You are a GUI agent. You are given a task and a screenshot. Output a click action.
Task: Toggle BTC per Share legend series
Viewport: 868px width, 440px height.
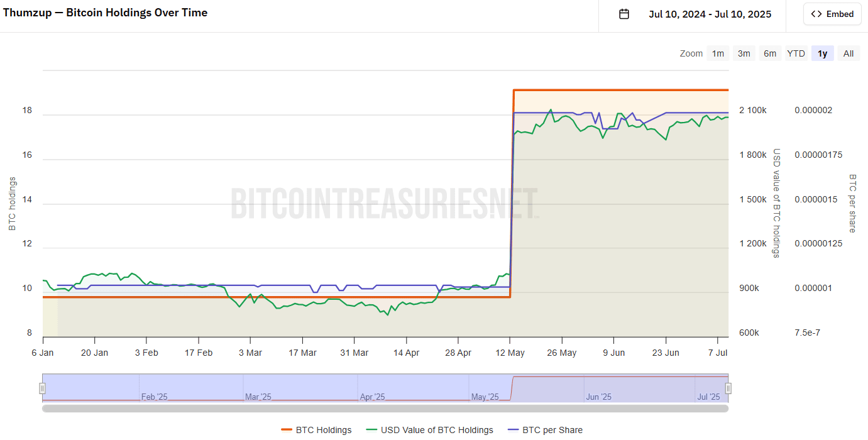544,430
